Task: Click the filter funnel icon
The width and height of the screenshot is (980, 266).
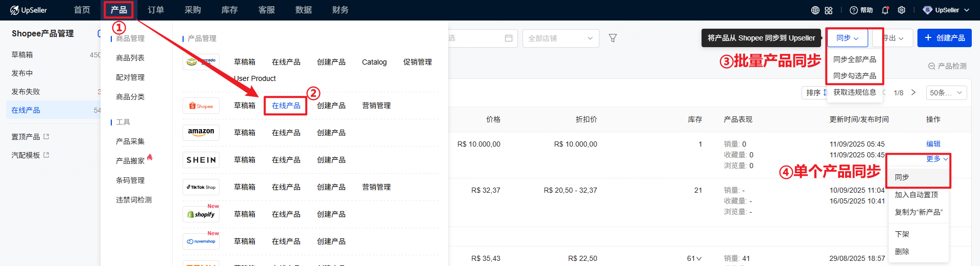Action: click(x=612, y=38)
